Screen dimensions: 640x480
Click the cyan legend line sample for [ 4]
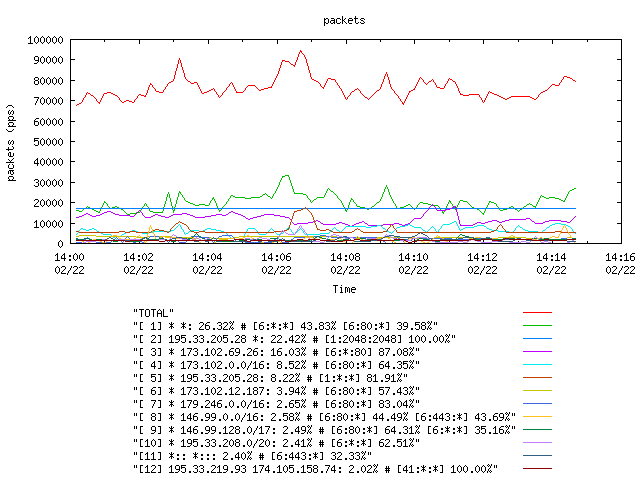[x=537, y=364]
